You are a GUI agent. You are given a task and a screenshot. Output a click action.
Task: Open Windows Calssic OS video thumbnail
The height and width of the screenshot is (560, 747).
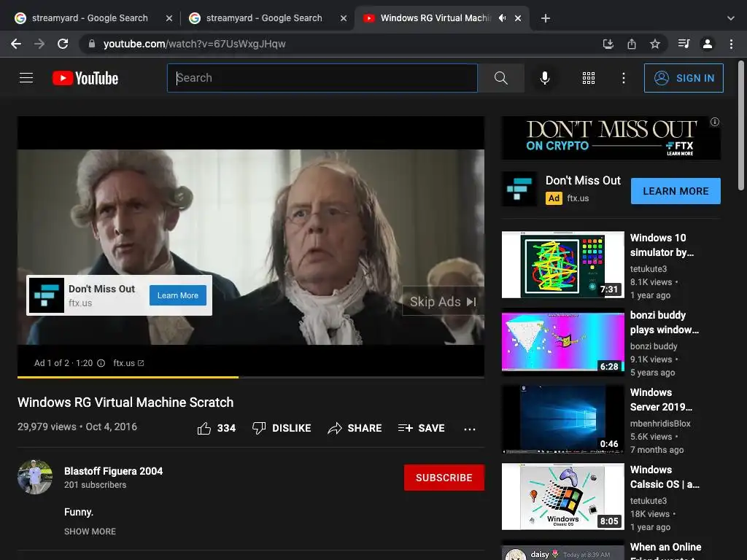click(562, 496)
